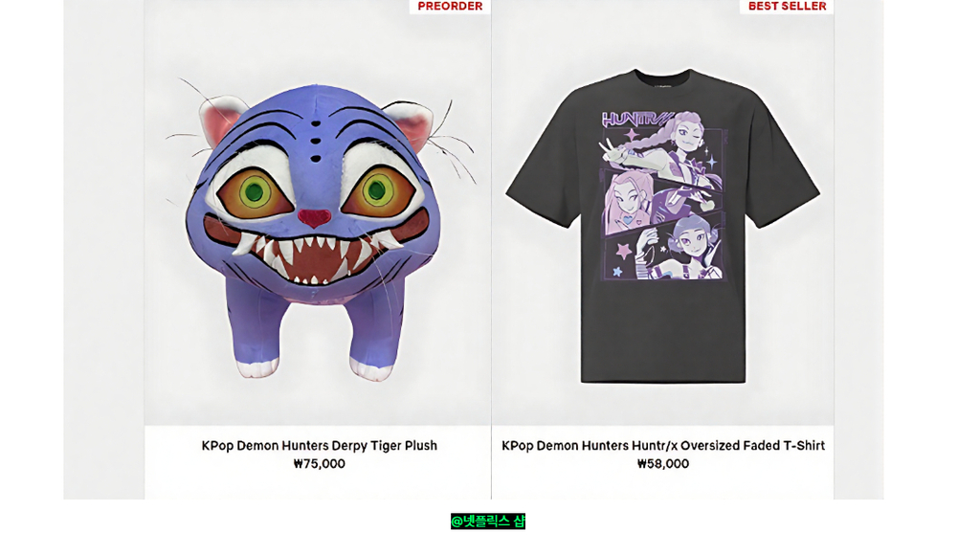Viewport: 980px width, 554px height.
Task: Click the three dots on tiger's forehead
Action: pos(316,142)
